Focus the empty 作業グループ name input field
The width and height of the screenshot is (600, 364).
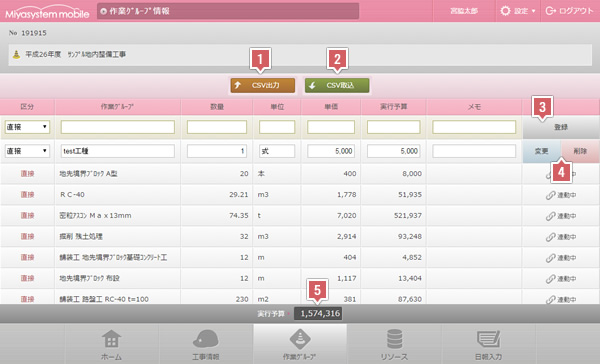[x=117, y=127]
